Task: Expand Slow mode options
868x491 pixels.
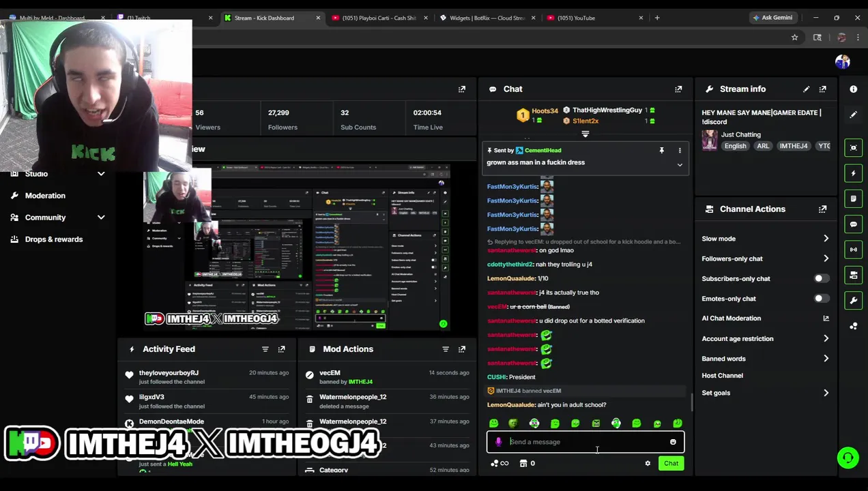Action: [x=826, y=239]
